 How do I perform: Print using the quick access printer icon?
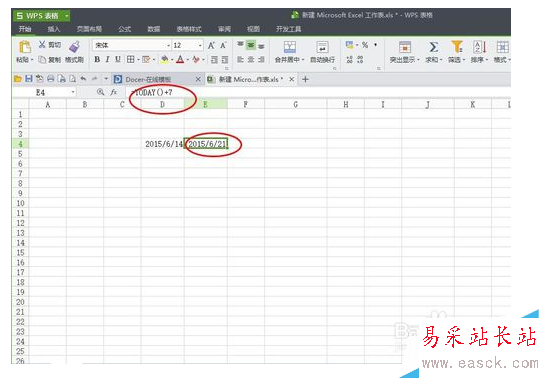(51, 79)
